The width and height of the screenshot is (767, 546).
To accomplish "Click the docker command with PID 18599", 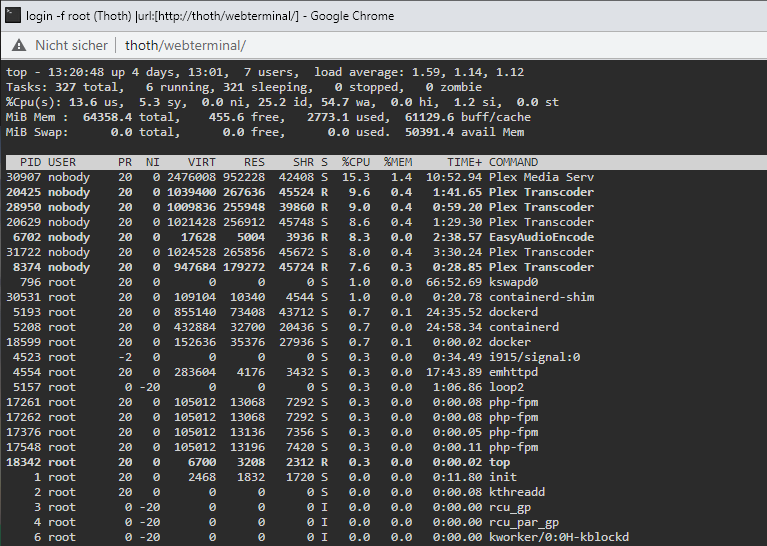I will click(x=510, y=342).
